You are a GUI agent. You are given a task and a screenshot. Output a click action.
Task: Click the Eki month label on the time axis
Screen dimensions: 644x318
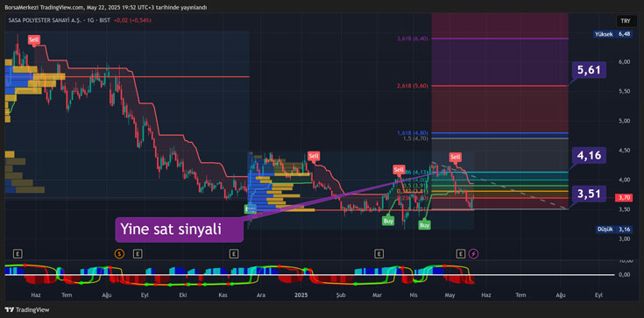183,295
